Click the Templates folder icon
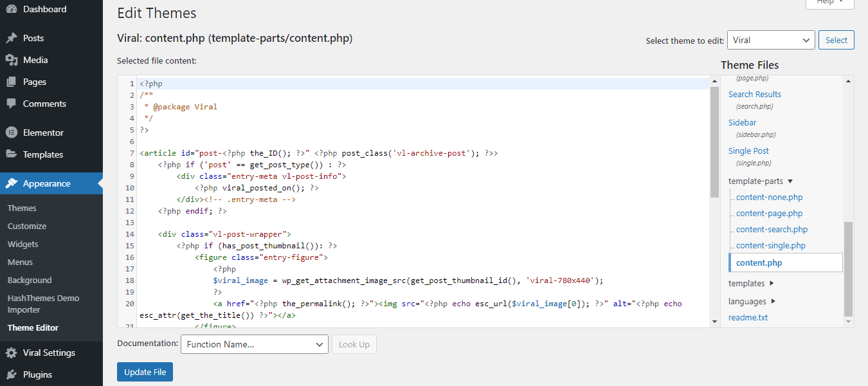868x386 pixels. 12,154
